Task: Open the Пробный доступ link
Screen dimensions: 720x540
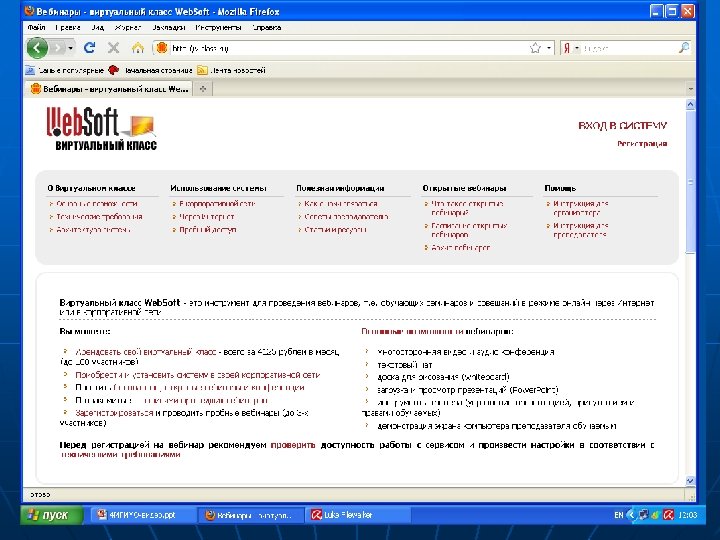Action: (208, 229)
